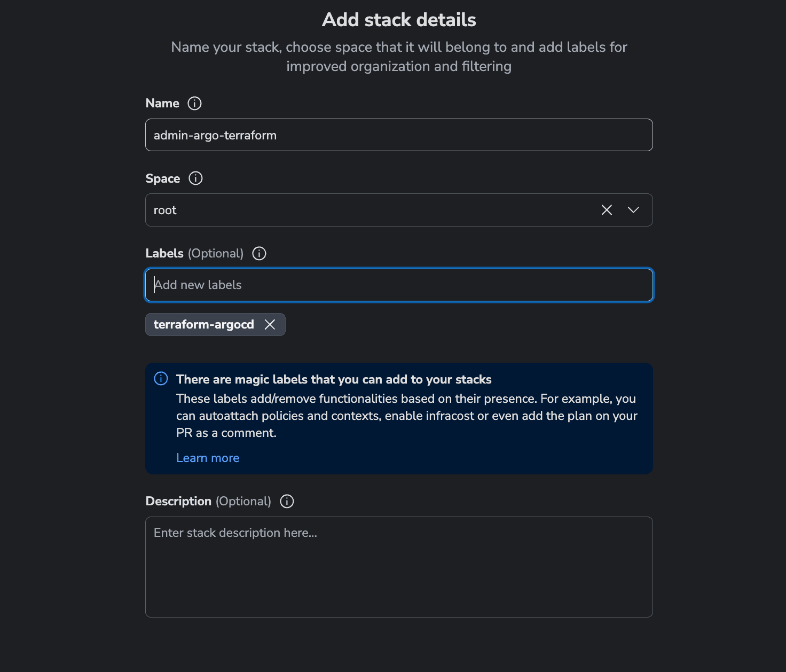Click the blue info icon in magic labels banner
This screenshot has height=672, width=786.
click(x=161, y=379)
